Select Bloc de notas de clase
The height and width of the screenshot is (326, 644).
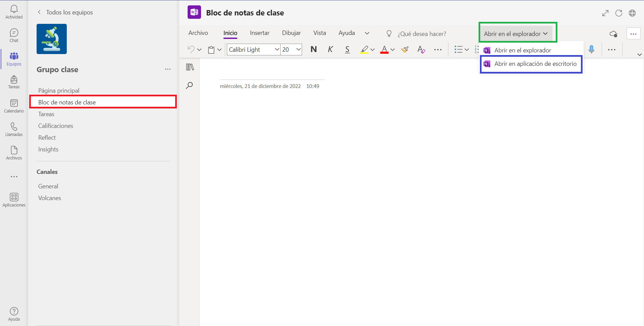tap(103, 102)
